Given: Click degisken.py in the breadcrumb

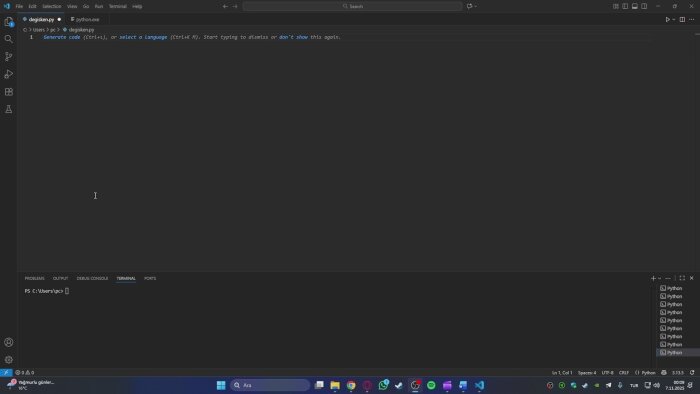Looking at the screenshot, I should (81, 30).
